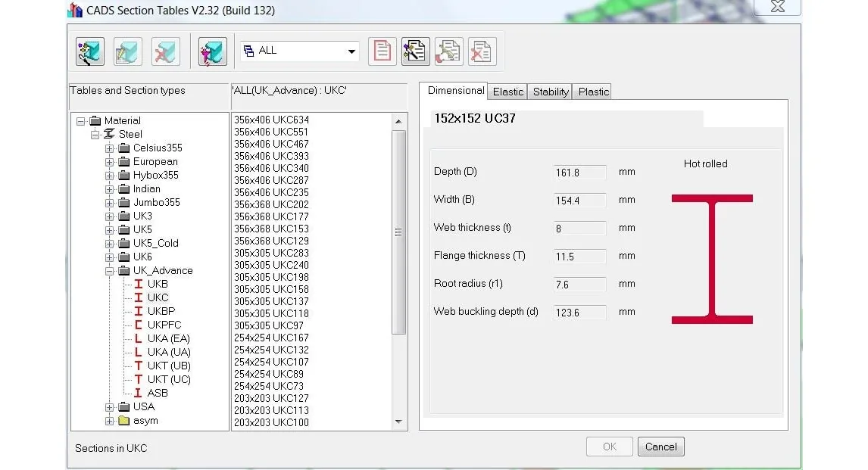Image resolution: width=868 pixels, height=470 pixels.
Task: Click the Celsius355 folder icon
Action: click(124, 148)
